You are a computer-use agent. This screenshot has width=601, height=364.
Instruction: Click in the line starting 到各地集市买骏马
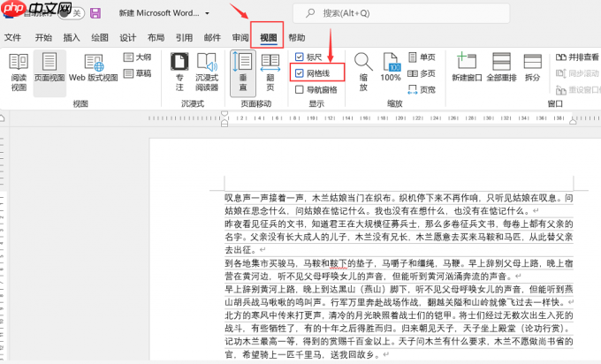pyautogui.click(x=399, y=263)
